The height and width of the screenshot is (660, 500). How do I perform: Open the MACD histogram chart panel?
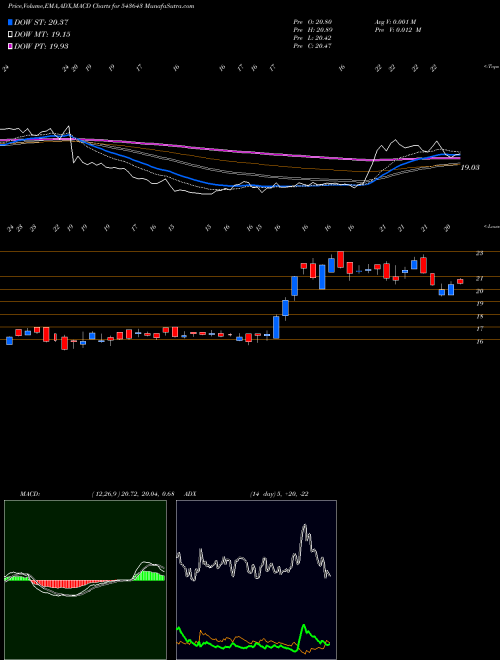[85, 580]
